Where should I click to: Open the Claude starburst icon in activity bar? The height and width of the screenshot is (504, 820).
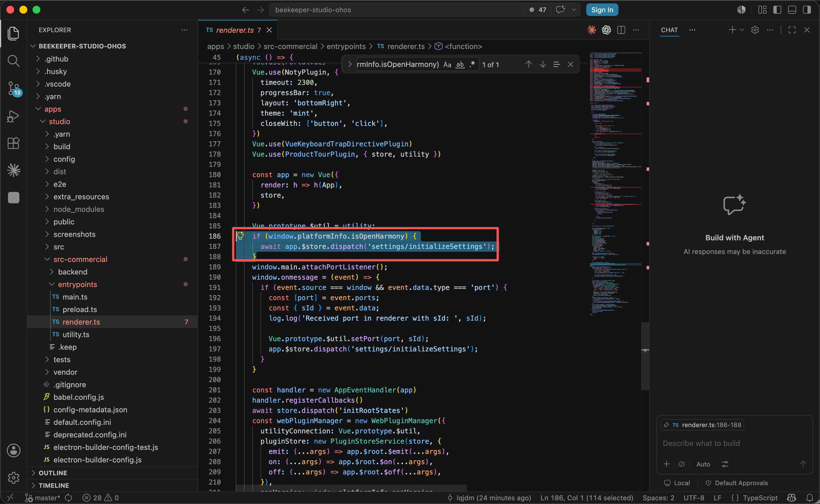(x=13, y=170)
